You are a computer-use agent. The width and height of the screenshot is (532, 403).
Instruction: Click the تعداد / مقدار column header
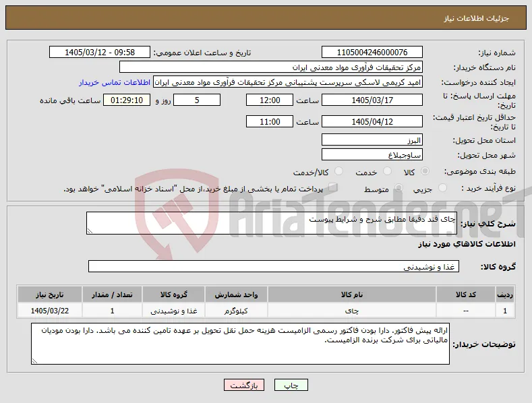click(112, 294)
